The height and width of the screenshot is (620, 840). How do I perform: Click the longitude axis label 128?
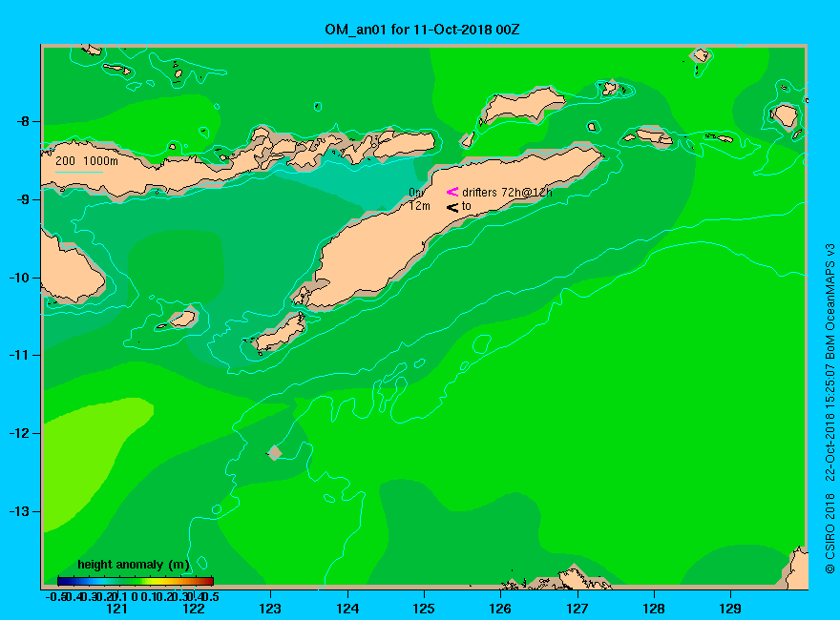[x=654, y=609]
